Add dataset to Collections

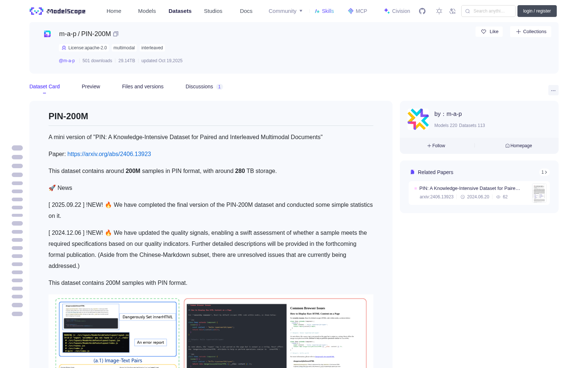(x=531, y=32)
